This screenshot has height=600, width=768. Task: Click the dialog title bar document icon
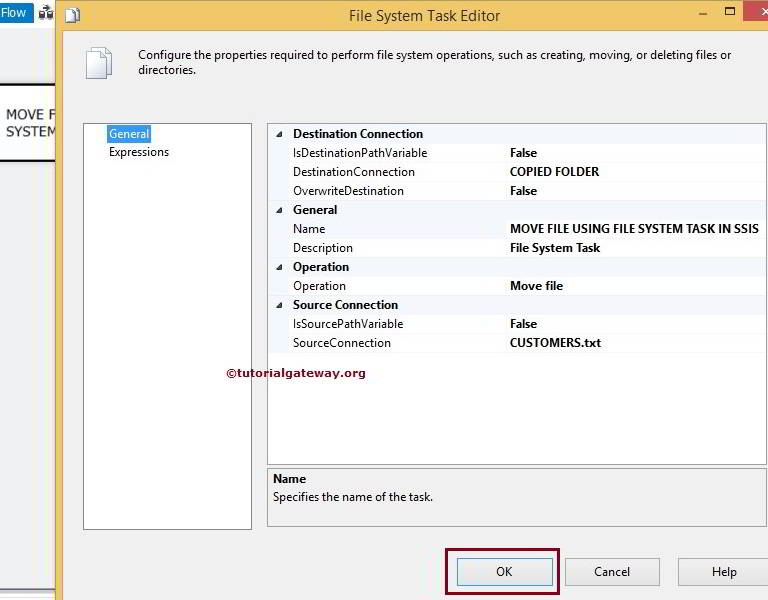pyautogui.click(x=72, y=16)
